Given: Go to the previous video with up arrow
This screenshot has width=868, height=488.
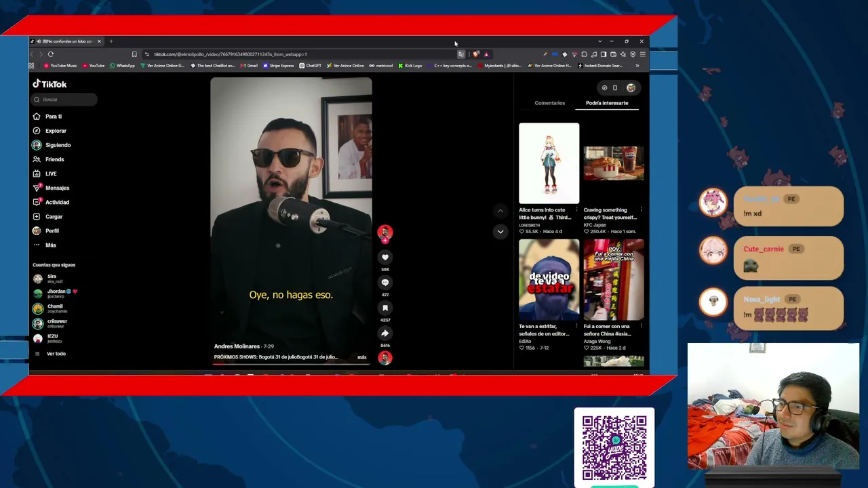Looking at the screenshot, I should point(500,211).
